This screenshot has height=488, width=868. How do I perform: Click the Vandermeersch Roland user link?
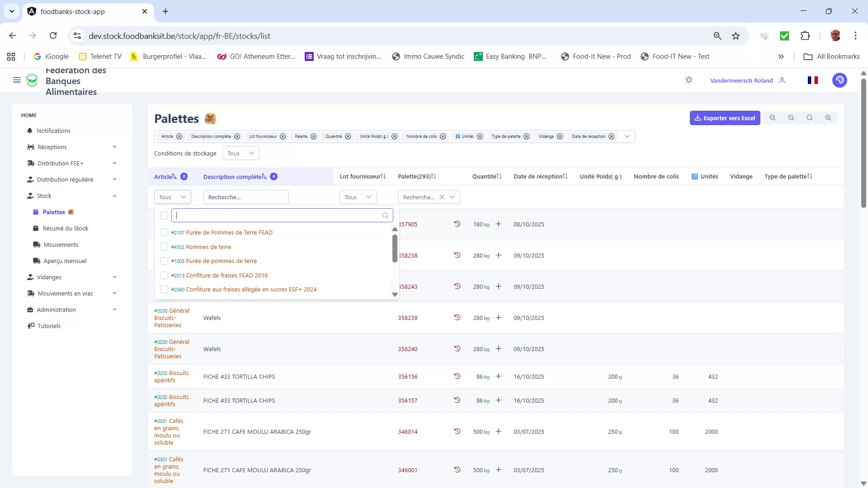[x=741, y=80]
